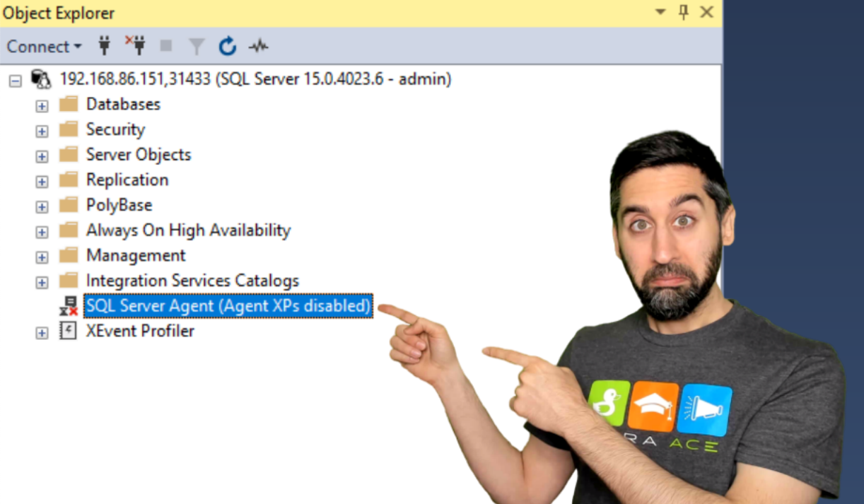Screen dimensions: 864x504
Task: Open the Connect dropdown menu
Action: [x=45, y=46]
